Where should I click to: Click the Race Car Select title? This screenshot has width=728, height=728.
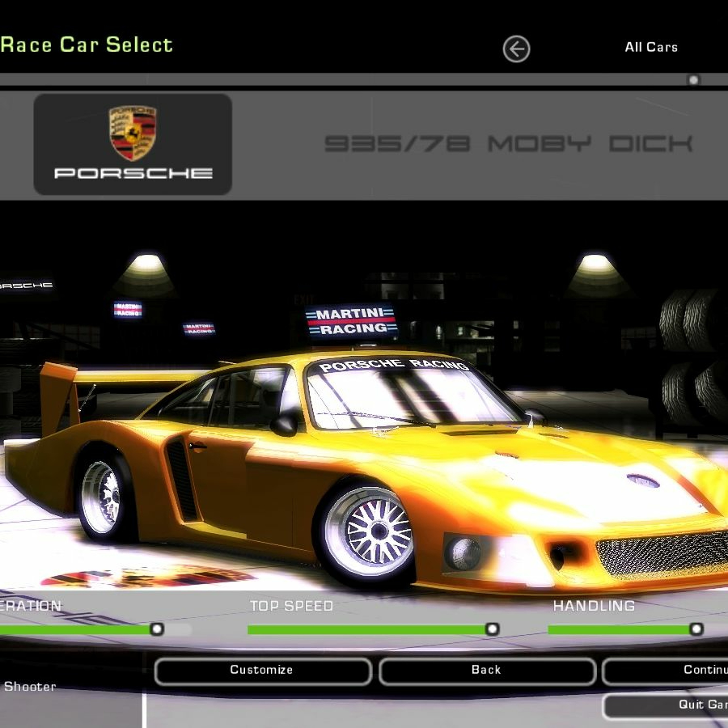[86, 45]
